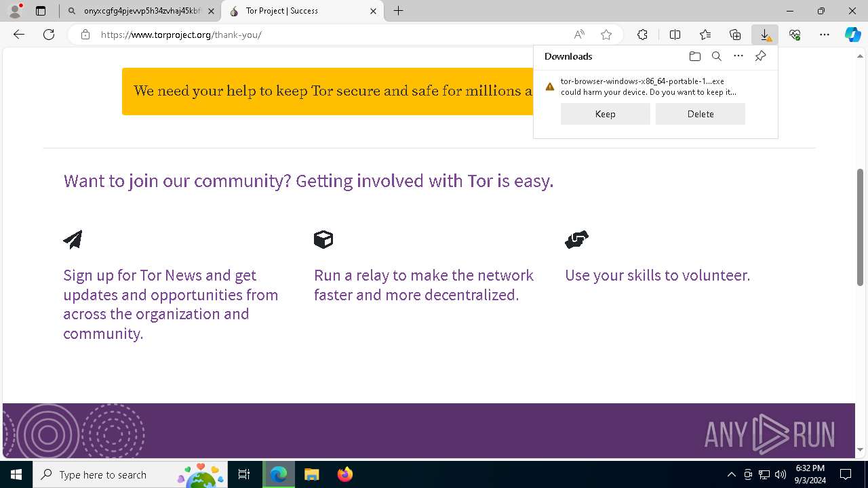Image resolution: width=868 pixels, height=488 pixels.
Task: Open Firefox taskbar icon
Action: [x=344, y=474]
